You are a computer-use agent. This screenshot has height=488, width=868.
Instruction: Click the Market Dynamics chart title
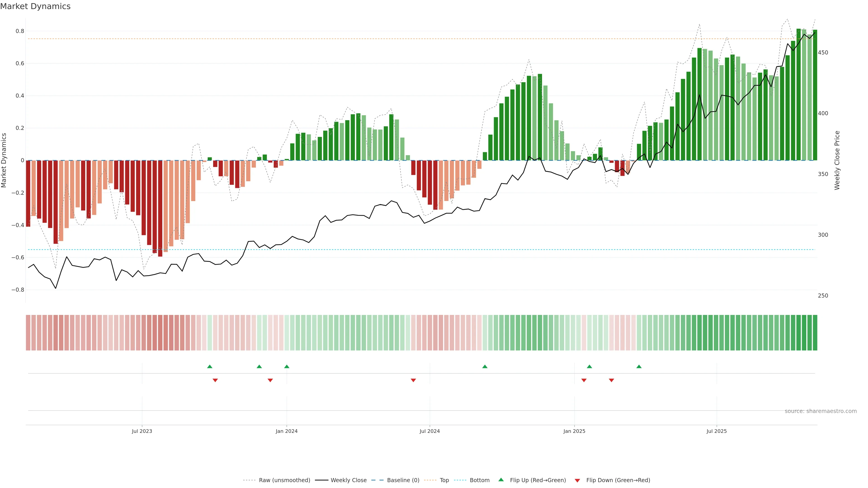(35, 6)
